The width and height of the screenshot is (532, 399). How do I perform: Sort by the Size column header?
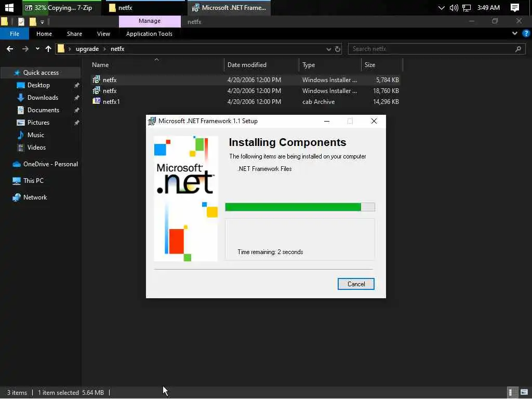tap(382, 65)
